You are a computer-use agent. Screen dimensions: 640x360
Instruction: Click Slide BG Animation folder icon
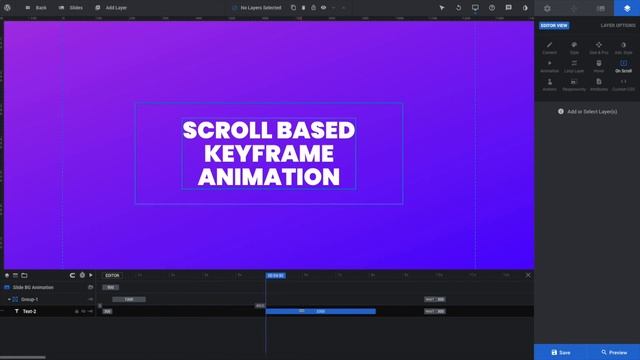click(x=90, y=287)
